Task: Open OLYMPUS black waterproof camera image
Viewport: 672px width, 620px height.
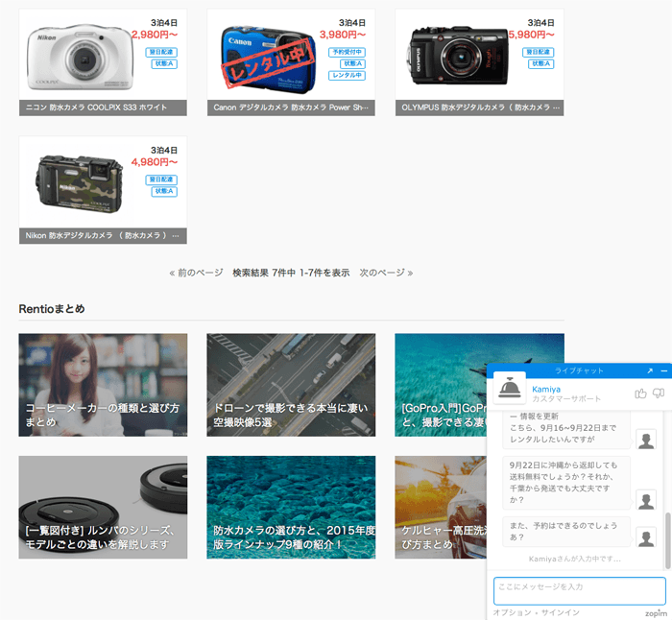Action: coord(457,56)
